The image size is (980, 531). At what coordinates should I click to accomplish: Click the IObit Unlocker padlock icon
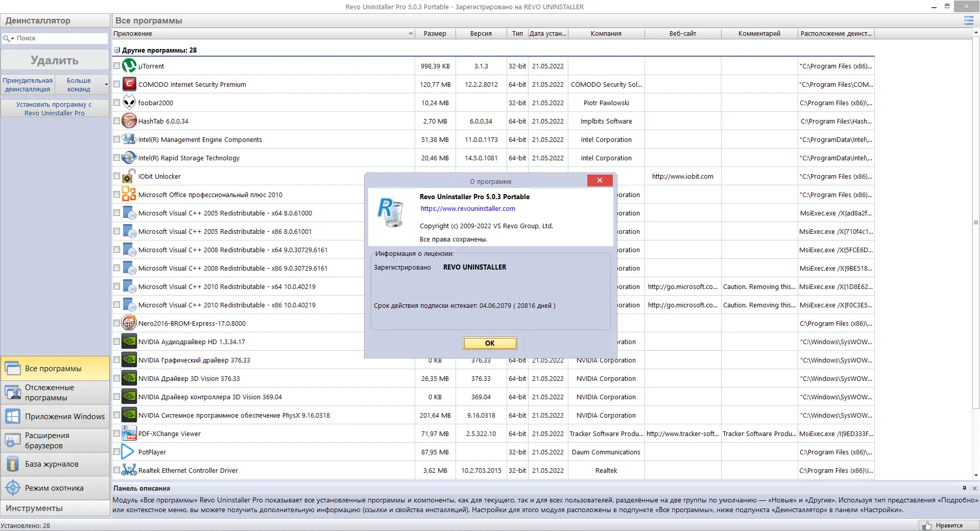point(129,176)
